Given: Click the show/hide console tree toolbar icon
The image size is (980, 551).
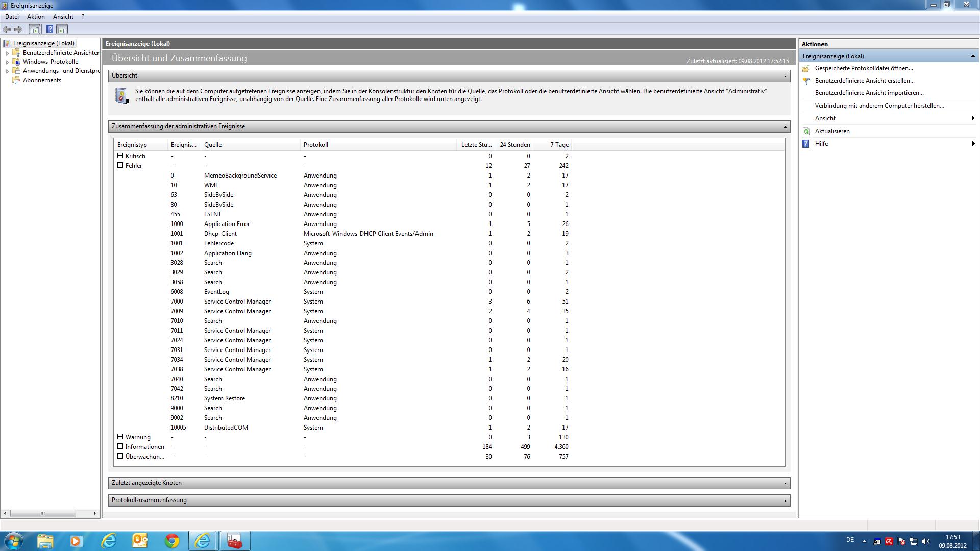Looking at the screenshot, I should coord(34,29).
